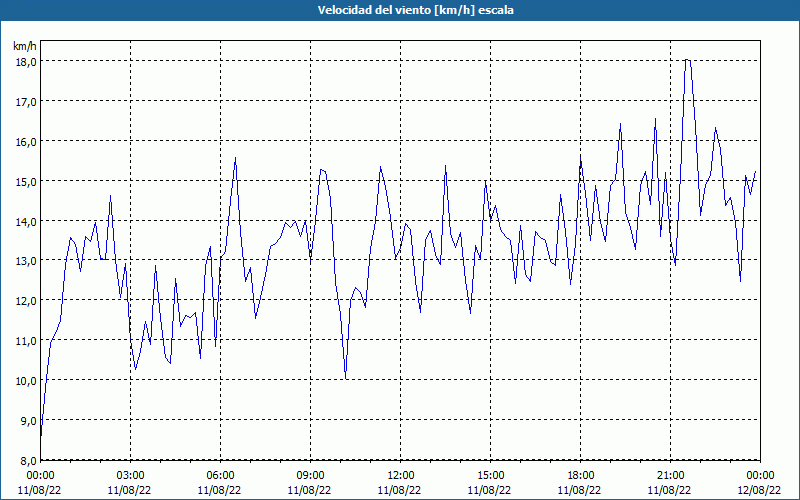The image size is (800, 500).
Task: Click the '13,0' y-axis value
Action: 27,261
